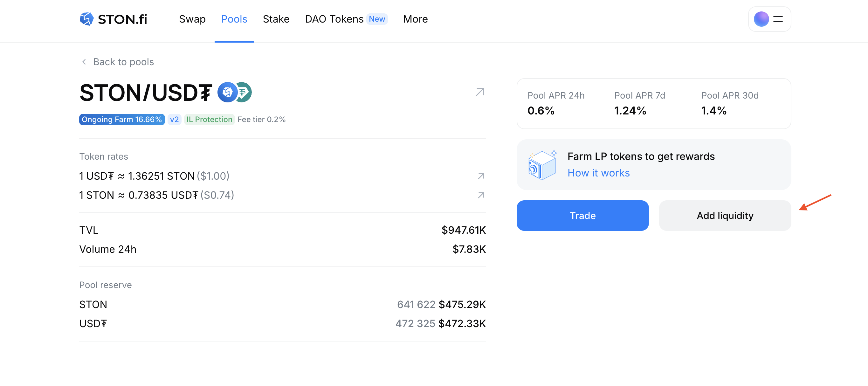The image size is (868, 386).
Task: Click the Ongoing Farm 16.66% badge
Action: pyautogui.click(x=122, y=120)
